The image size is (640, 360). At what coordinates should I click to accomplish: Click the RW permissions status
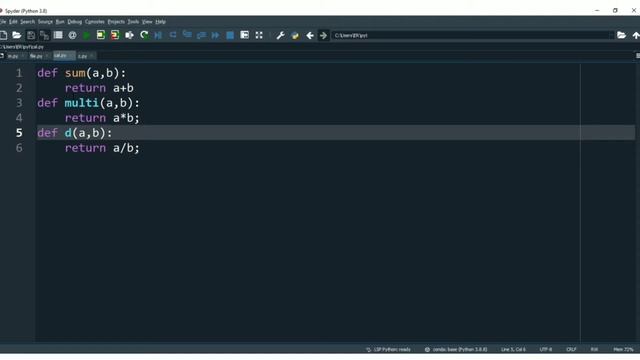click(x=594, y=349)
